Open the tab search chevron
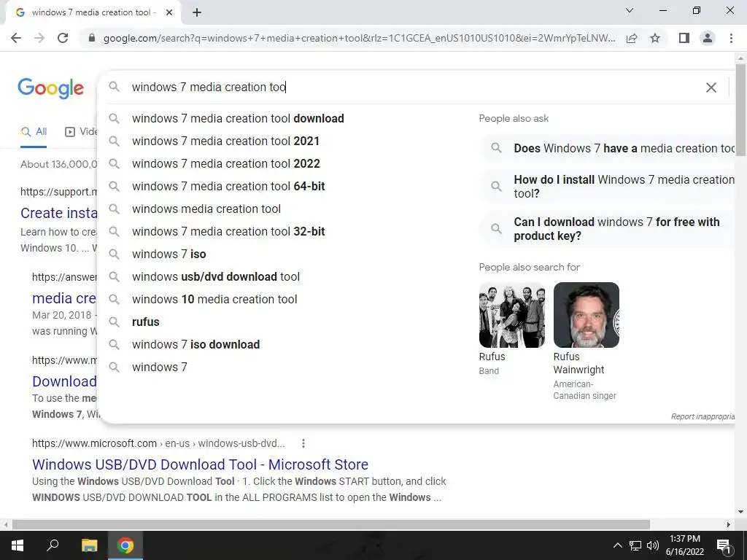747x560 pixels. pos(630,10)
